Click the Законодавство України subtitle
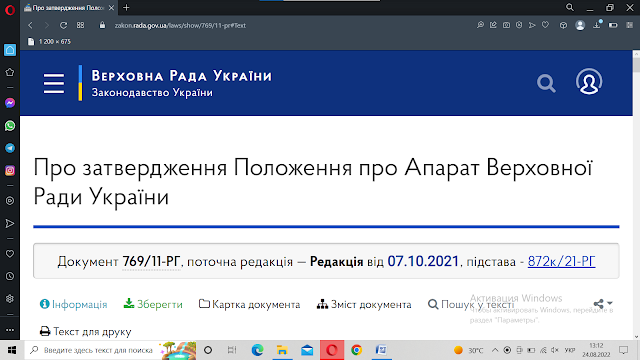The width and height of the screenshot is (640, 360). [152, 93]
